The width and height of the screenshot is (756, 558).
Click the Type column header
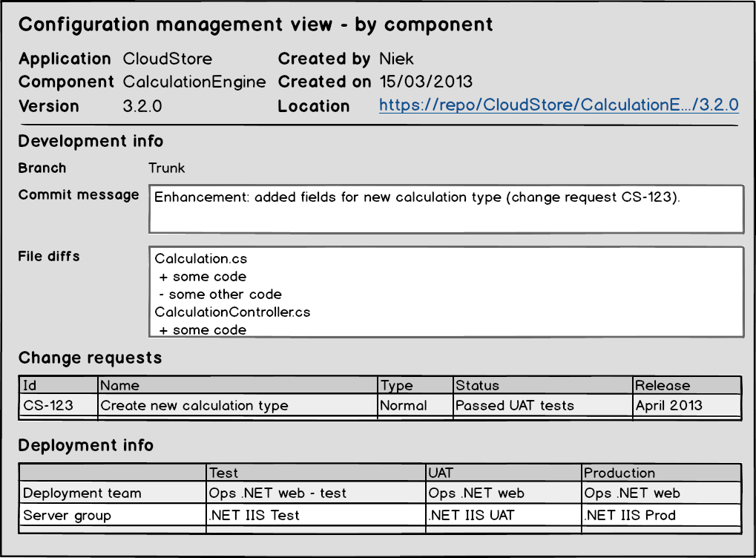click(415, 385)
